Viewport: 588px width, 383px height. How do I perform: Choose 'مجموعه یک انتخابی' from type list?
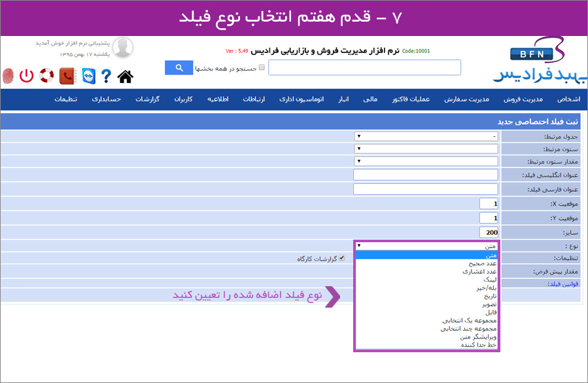[426, 321]
